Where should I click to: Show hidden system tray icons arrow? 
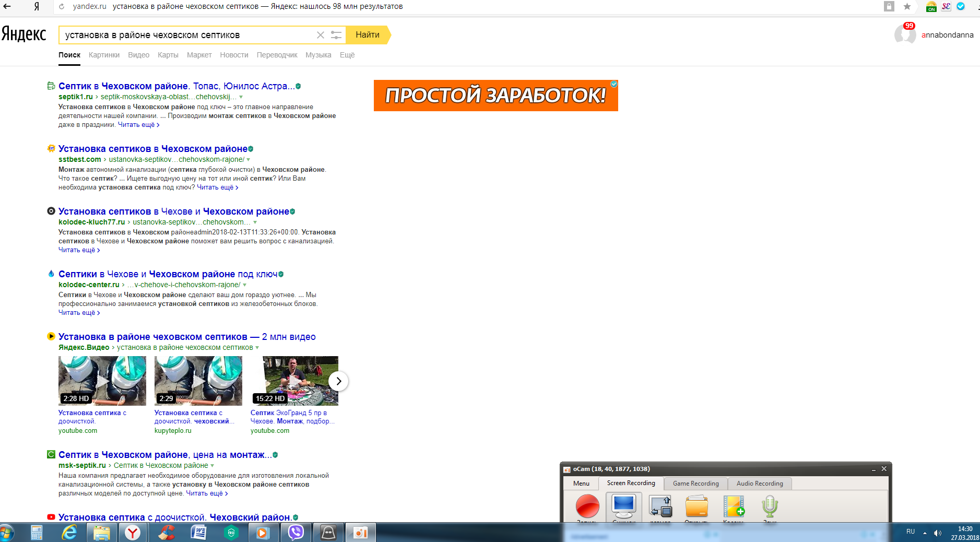(x=925, y=533)
